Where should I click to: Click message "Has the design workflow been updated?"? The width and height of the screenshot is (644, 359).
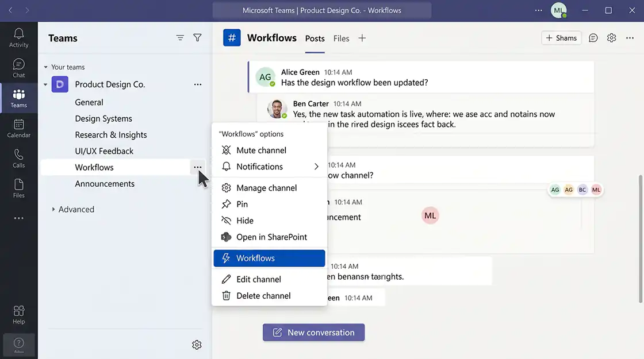tap(354, 83)
